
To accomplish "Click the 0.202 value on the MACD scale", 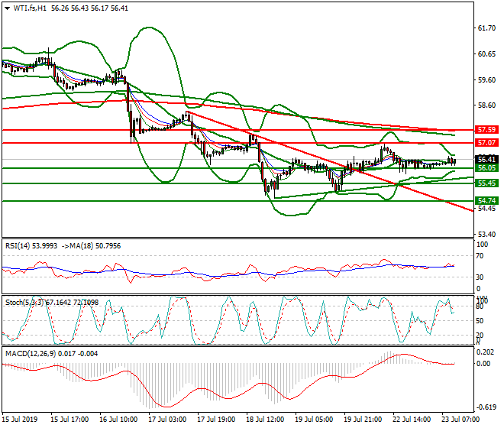I will tap(486, 352).
